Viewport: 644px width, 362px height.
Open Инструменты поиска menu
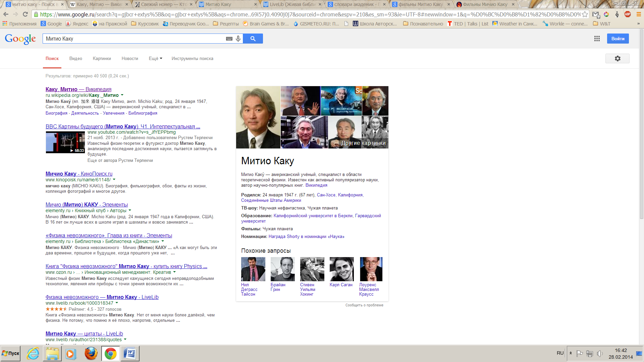coord(193,58)
